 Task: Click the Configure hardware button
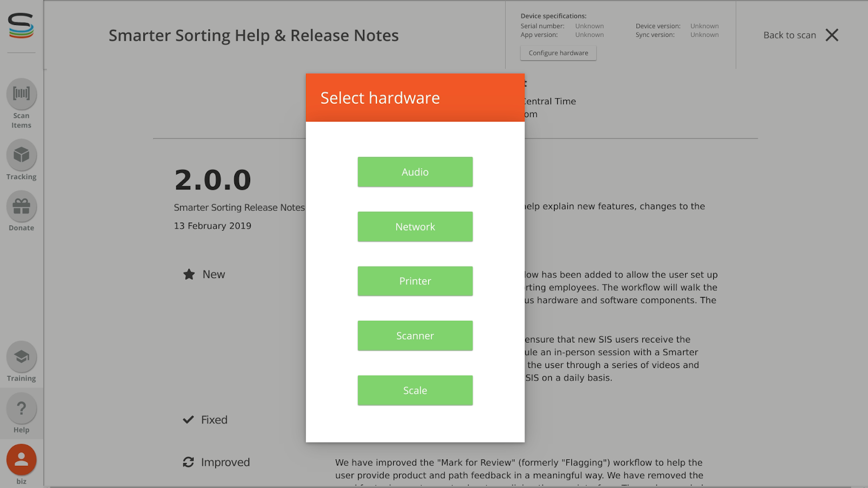558,53
